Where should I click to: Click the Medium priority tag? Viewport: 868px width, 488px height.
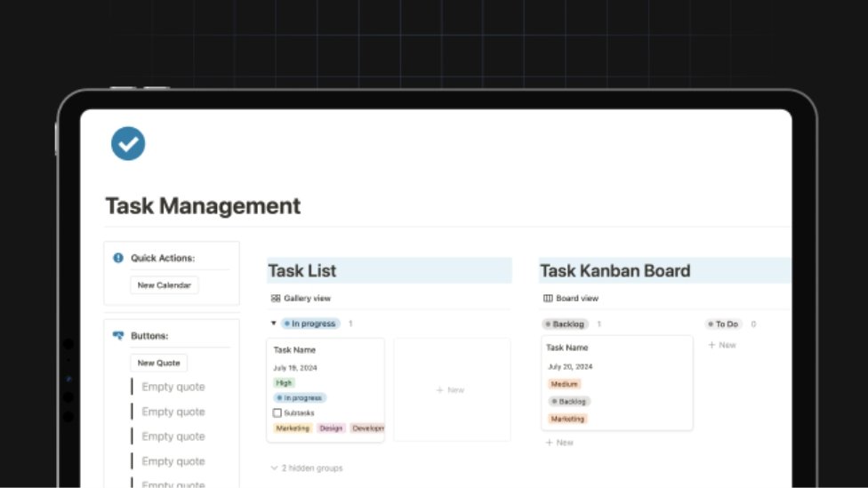pyautogui.click(x=564, y=384)
